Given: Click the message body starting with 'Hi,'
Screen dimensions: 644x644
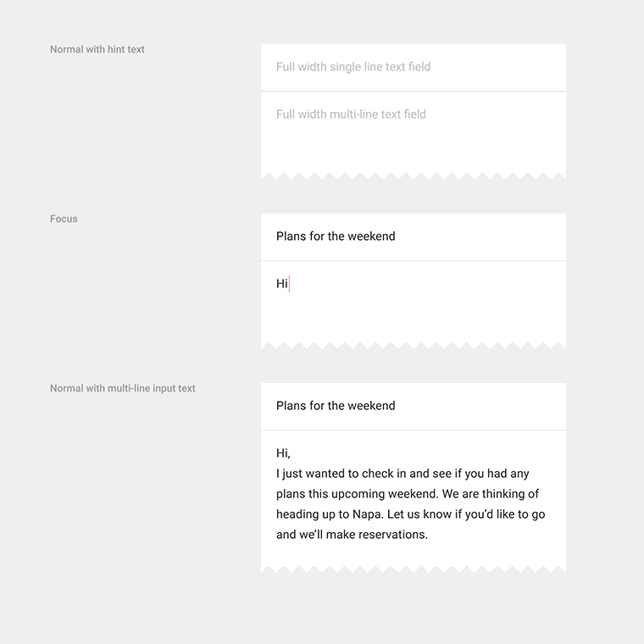Looking at the screenshot, I should (x=414, y=502).
